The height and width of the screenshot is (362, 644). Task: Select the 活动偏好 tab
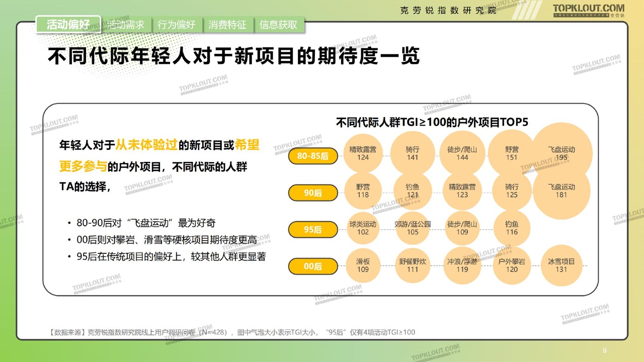tap(68, 24)
